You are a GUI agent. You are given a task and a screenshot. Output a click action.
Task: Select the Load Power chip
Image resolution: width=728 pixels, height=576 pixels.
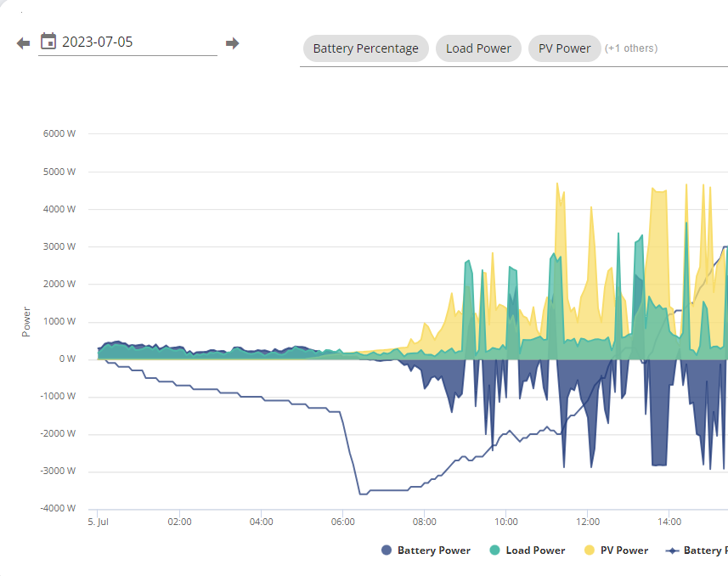[x=478, y=48]
